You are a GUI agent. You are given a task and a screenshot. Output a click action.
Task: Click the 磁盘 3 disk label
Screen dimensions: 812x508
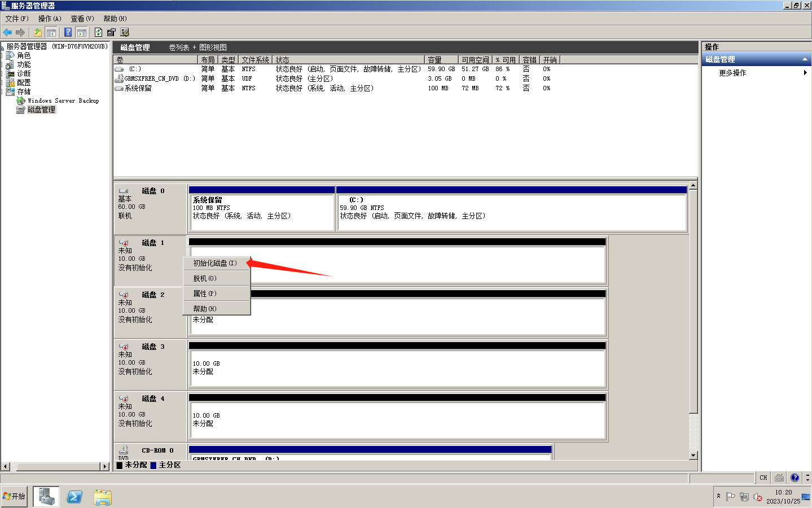coord(153,347)
